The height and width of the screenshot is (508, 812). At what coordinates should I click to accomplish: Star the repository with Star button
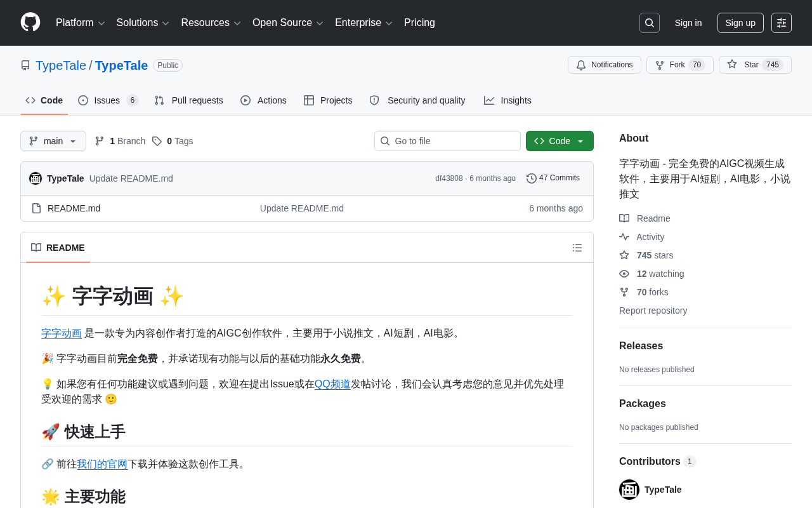755,65
